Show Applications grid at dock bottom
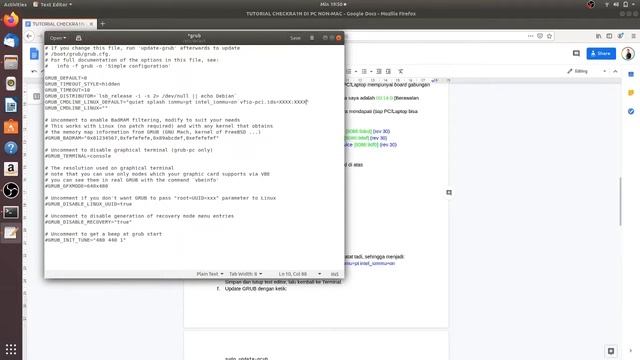The image size is (640, 360). 11,349
